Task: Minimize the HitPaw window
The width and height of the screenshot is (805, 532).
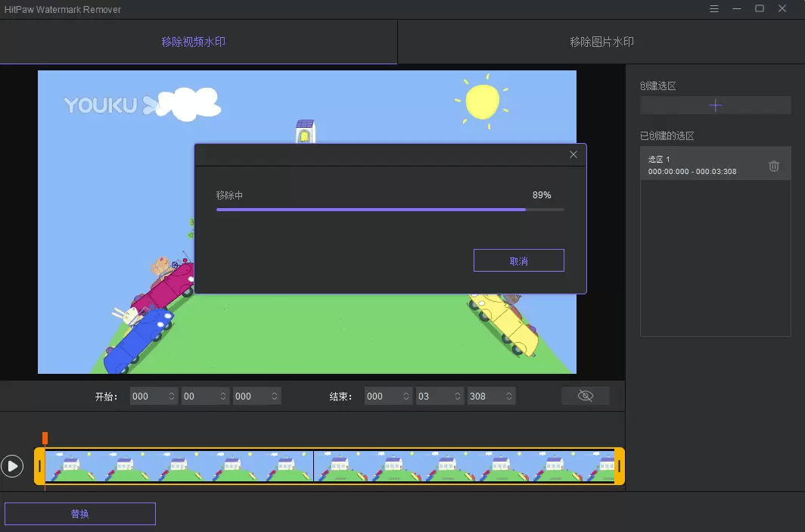Action: (737, 9)
